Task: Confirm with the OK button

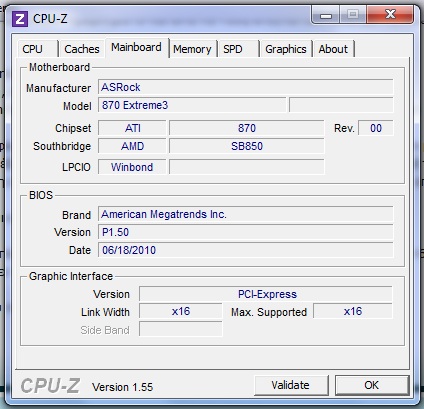Action: coord(372,385)
